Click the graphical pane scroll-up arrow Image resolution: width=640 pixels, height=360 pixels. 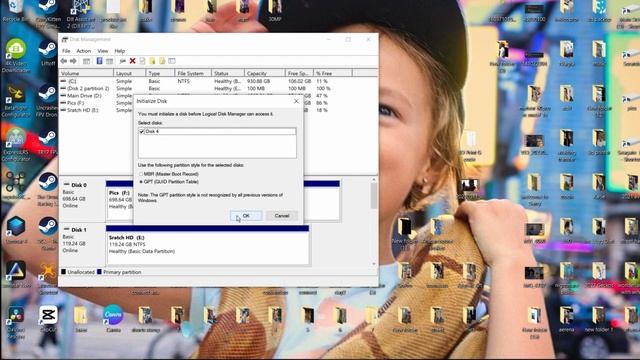[x=373, y=180]
